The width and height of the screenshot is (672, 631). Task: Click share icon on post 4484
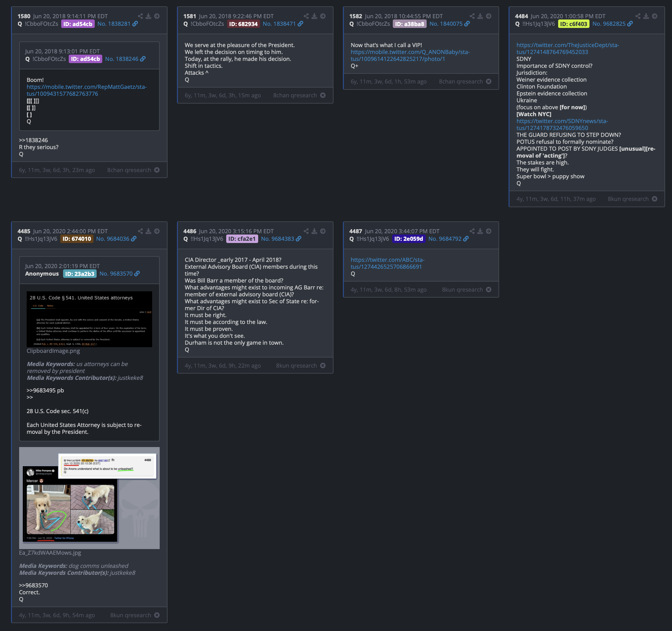(x=638, y=16)
